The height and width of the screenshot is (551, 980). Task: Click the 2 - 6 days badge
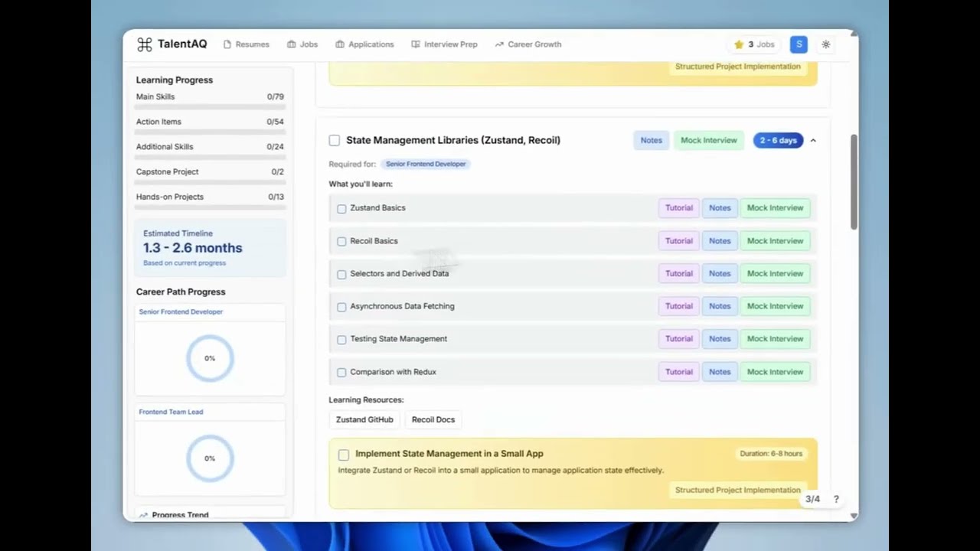(x=778, y=140)
